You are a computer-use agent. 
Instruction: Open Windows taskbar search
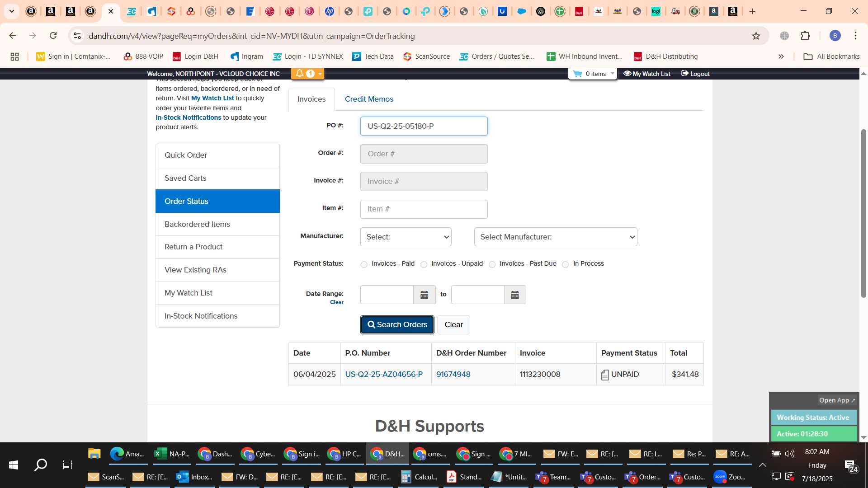[41, 465]
